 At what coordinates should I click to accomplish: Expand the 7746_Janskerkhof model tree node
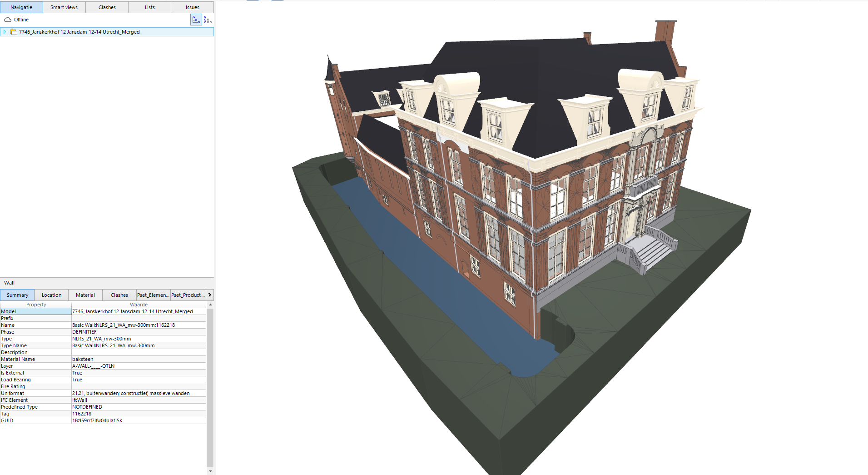(5, 32)
